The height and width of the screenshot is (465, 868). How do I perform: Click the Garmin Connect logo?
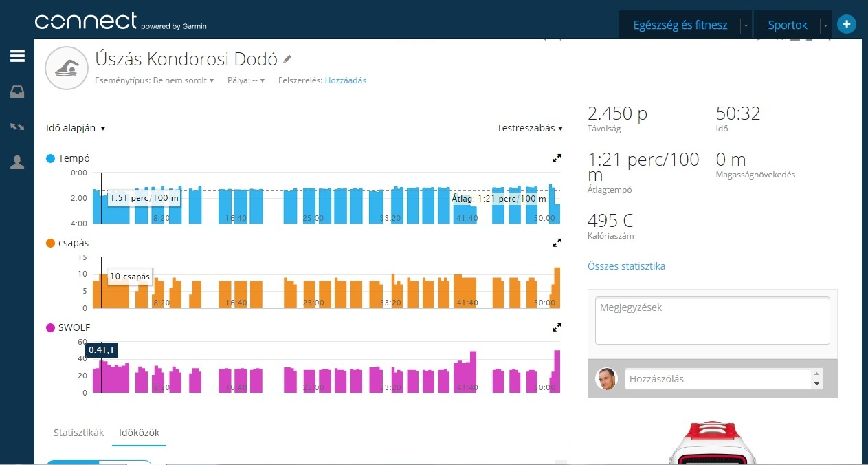click(121, 22)
